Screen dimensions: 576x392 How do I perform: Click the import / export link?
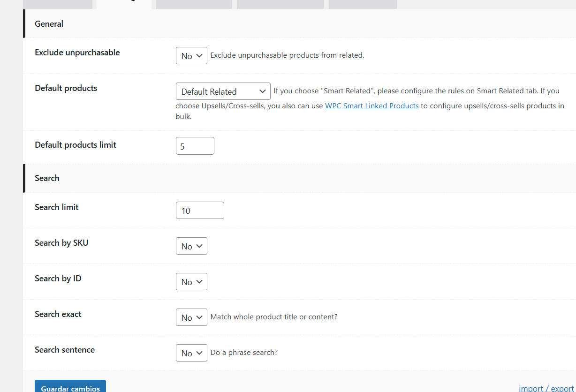[546, 388]
